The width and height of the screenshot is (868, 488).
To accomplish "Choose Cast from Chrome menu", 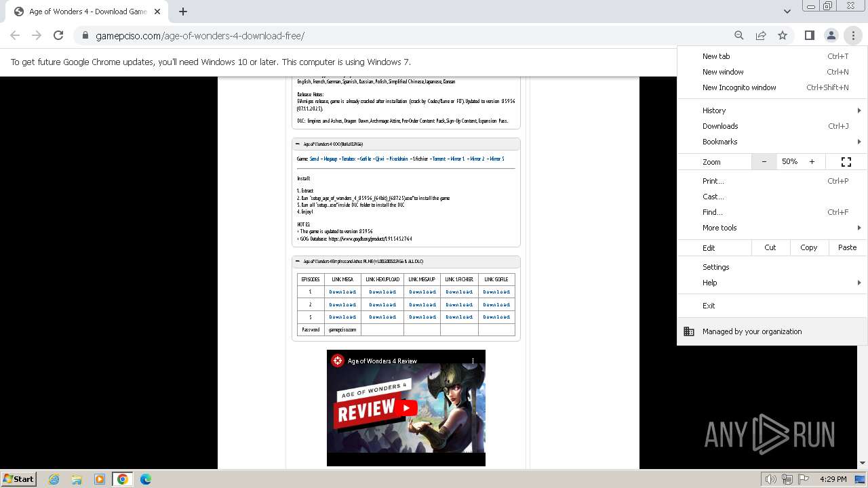I will 772,197.
